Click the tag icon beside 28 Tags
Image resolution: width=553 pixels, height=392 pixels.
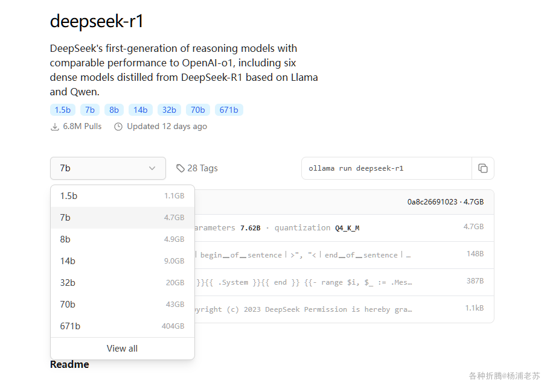pos(180,168)
